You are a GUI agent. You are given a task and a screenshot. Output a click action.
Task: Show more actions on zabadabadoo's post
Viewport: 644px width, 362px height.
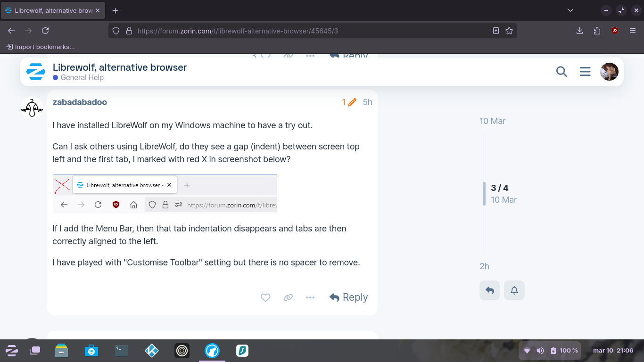(x=310, y=297)
